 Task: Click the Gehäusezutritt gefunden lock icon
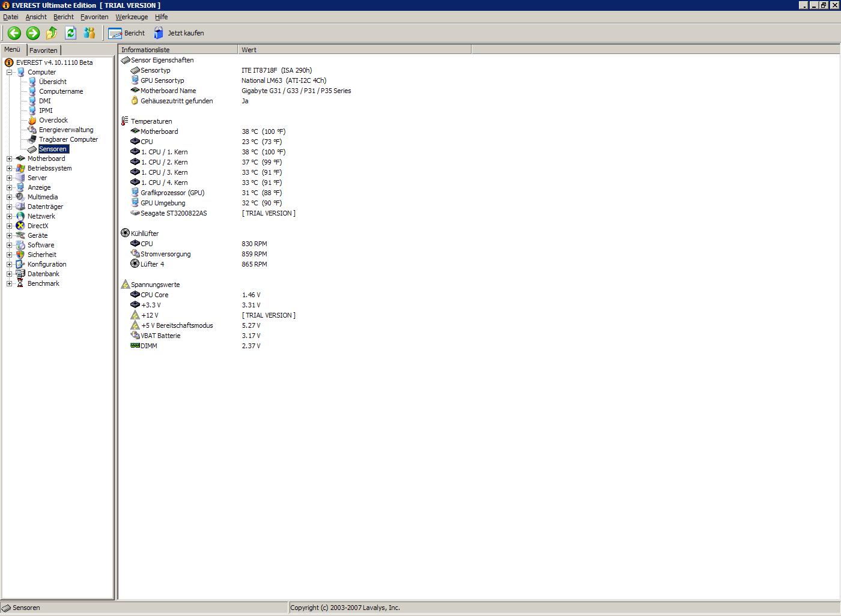point(135,101)
